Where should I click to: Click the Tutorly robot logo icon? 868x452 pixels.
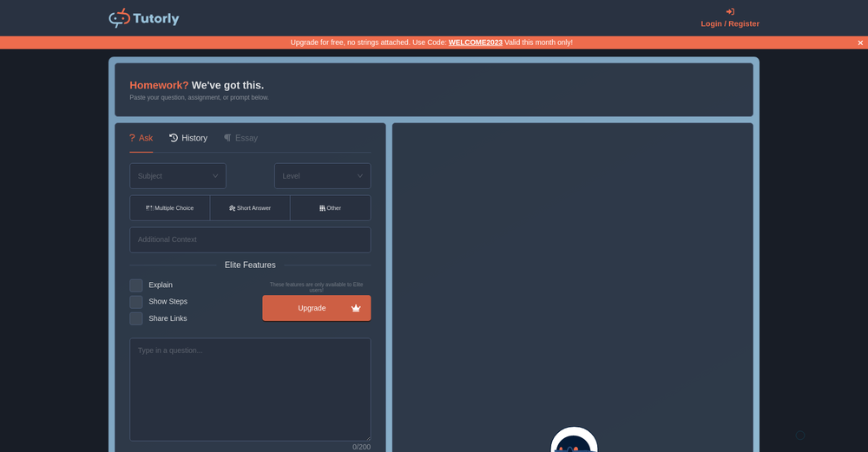tap(119, 18)
